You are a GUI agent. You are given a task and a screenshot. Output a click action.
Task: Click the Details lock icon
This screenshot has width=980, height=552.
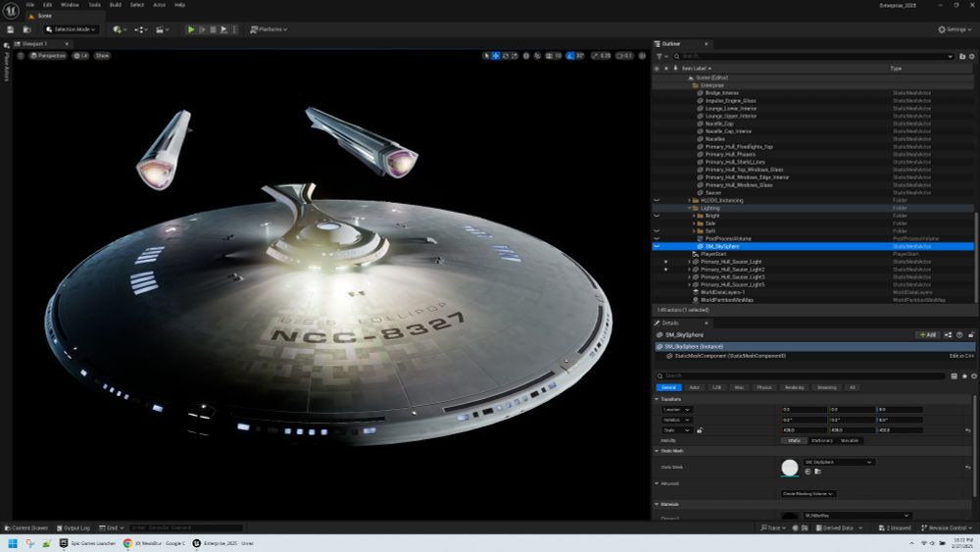970,335
